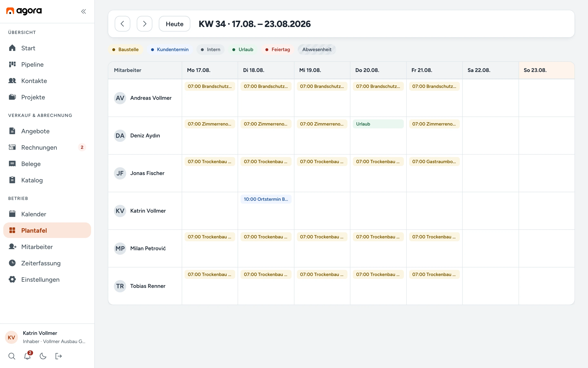Open Katrin Vollmer user profile
The height and width of the screenshot is (368, 588).
coord(47,337)
